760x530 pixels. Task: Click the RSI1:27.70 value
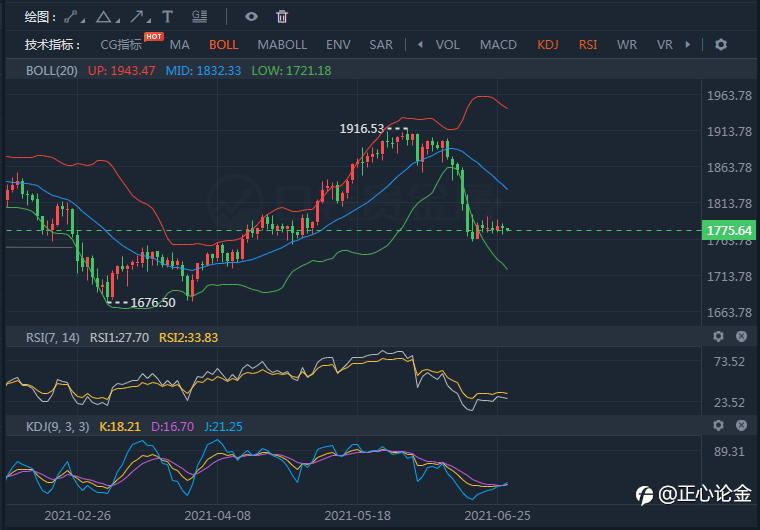click(119, 337)
